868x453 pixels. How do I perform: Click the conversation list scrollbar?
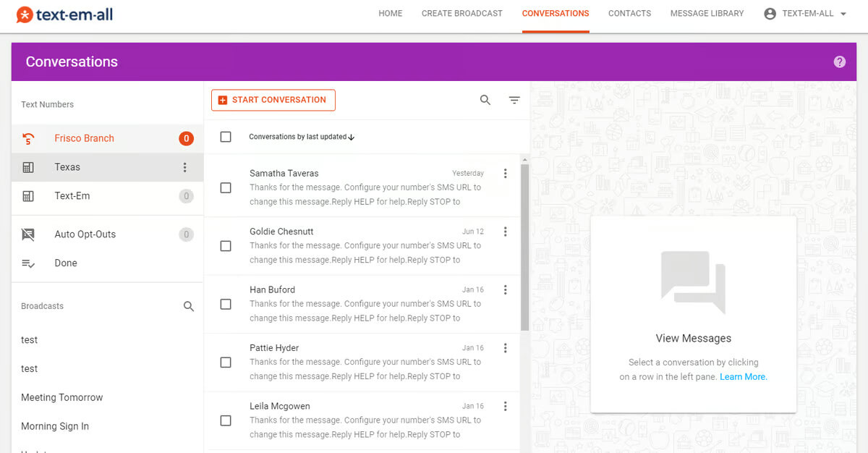(x=524, y=247)
